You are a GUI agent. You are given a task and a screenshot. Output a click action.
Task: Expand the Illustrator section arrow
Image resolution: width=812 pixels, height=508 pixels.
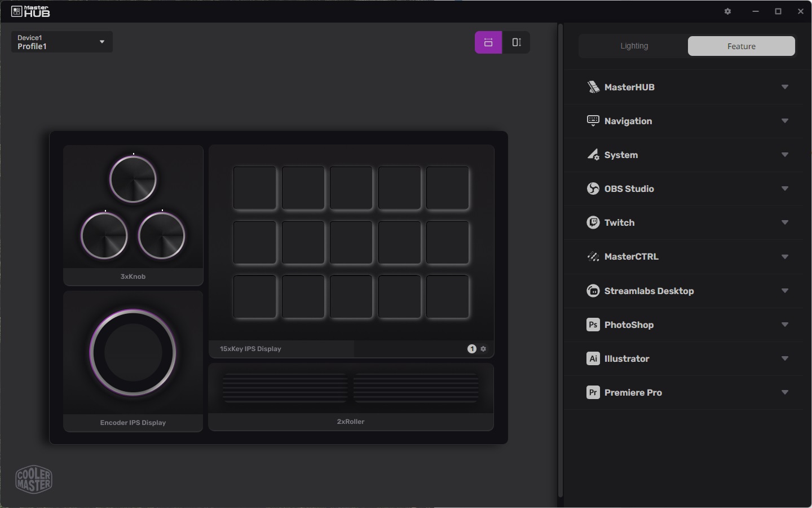point(785,358)
